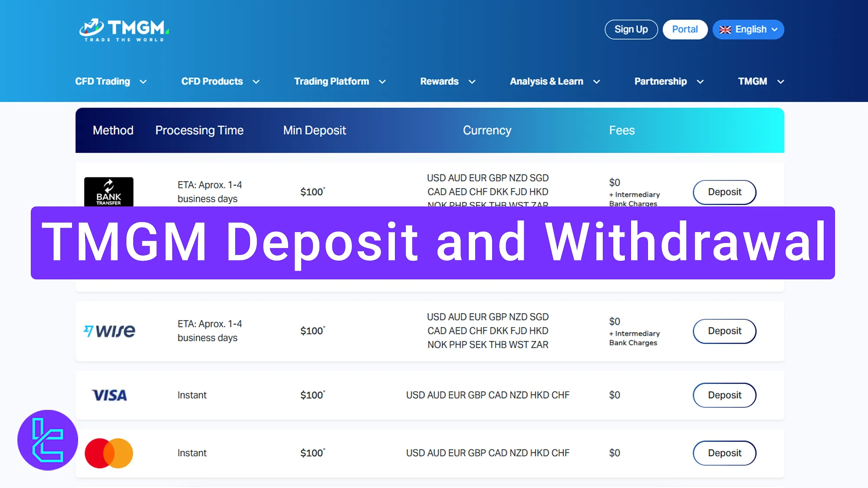Expand the Rewards menu chevron
Screen dimensions: 868x488
click(472, 82)
